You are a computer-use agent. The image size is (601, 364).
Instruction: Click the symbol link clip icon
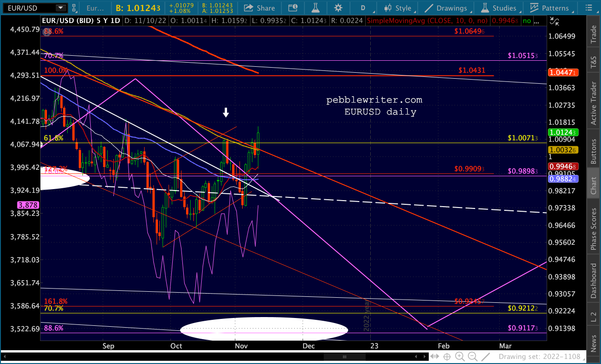click(75, 8)
